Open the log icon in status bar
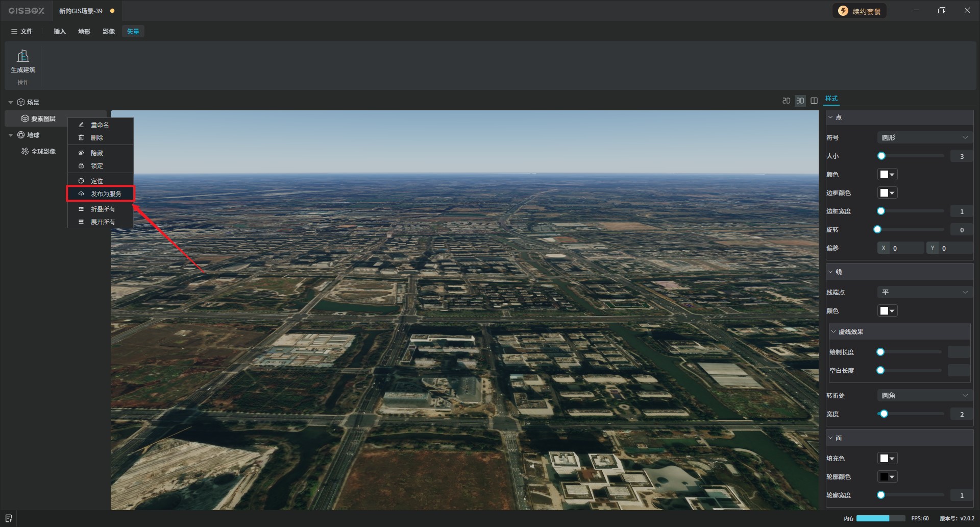 coord(9,518)
